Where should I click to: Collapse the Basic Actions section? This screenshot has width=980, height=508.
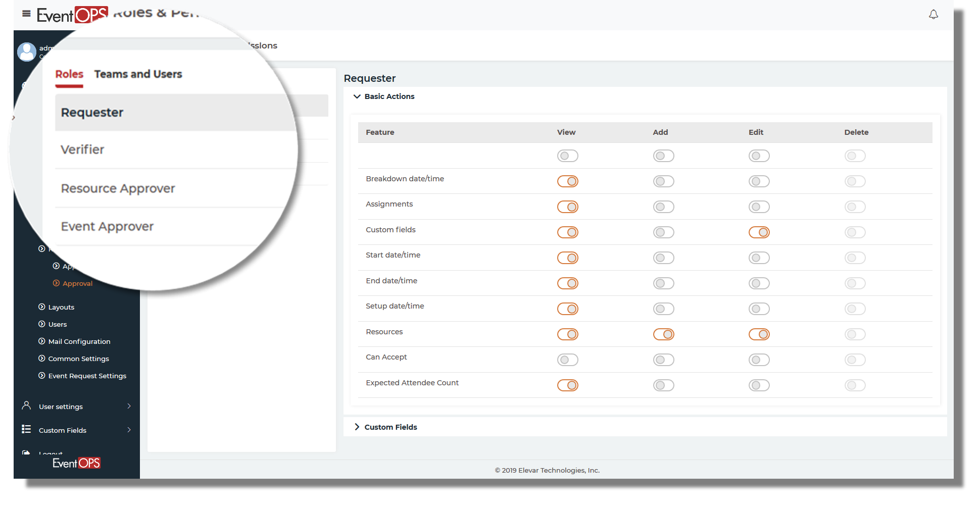pos(357,96)
